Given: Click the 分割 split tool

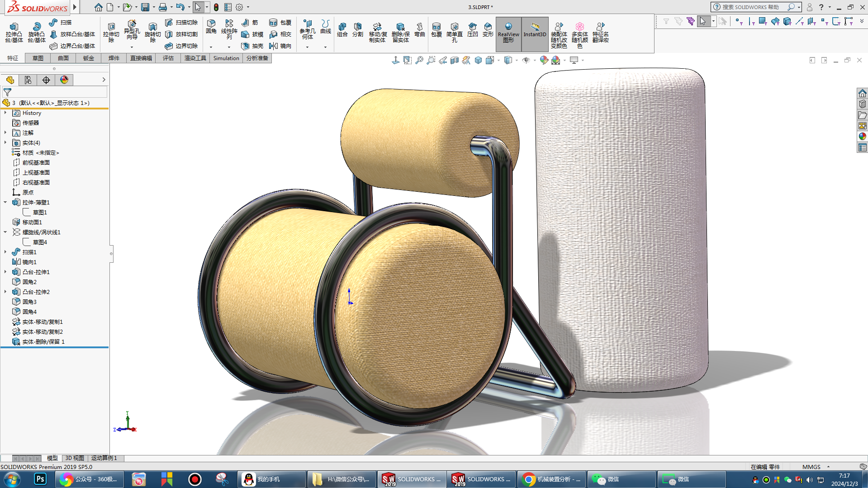Looking at the screenshot, I should (x=358, y=30).
